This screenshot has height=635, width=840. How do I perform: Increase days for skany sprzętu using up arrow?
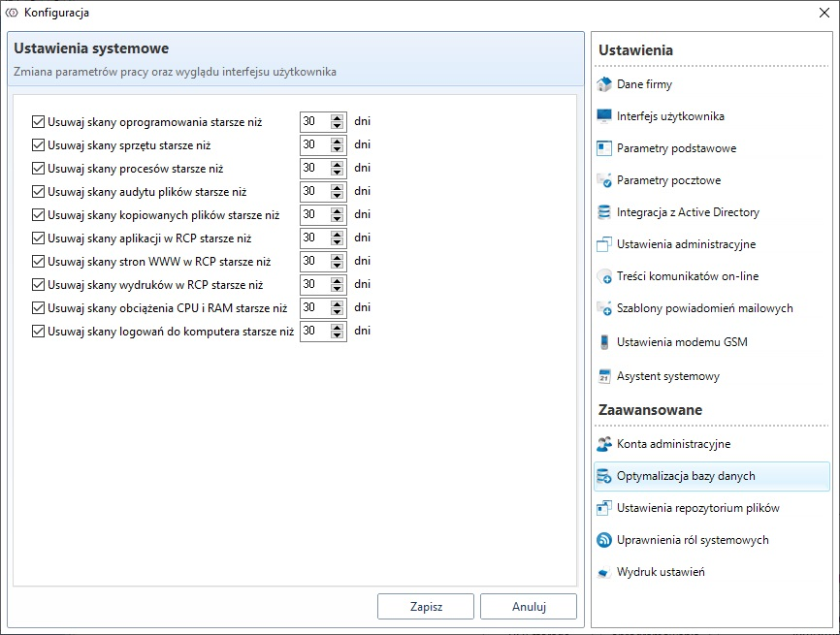tap(338, 142)
